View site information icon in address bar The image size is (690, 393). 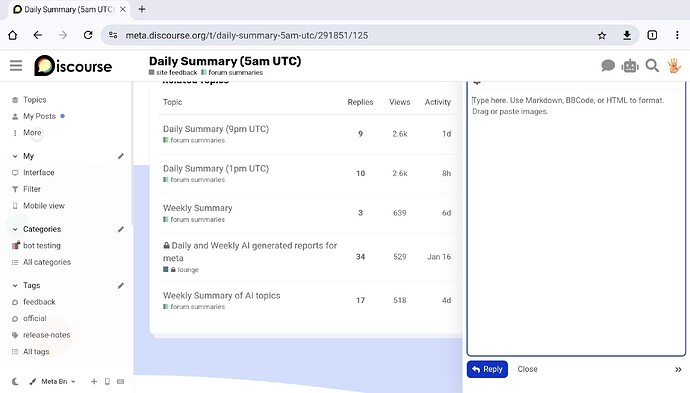[x=113, y=35]
